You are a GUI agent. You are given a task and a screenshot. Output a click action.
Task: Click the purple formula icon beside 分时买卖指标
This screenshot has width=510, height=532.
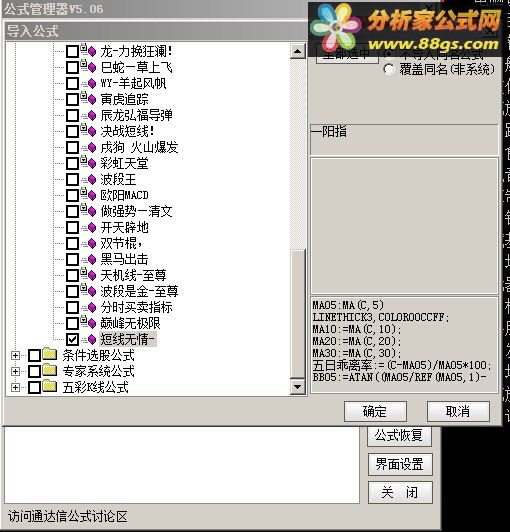point(92,307)
